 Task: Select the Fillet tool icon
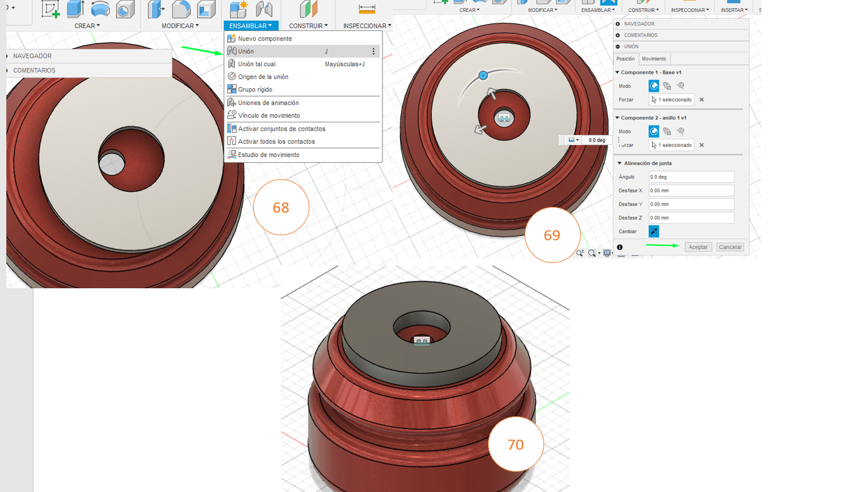tap(181, 9)
